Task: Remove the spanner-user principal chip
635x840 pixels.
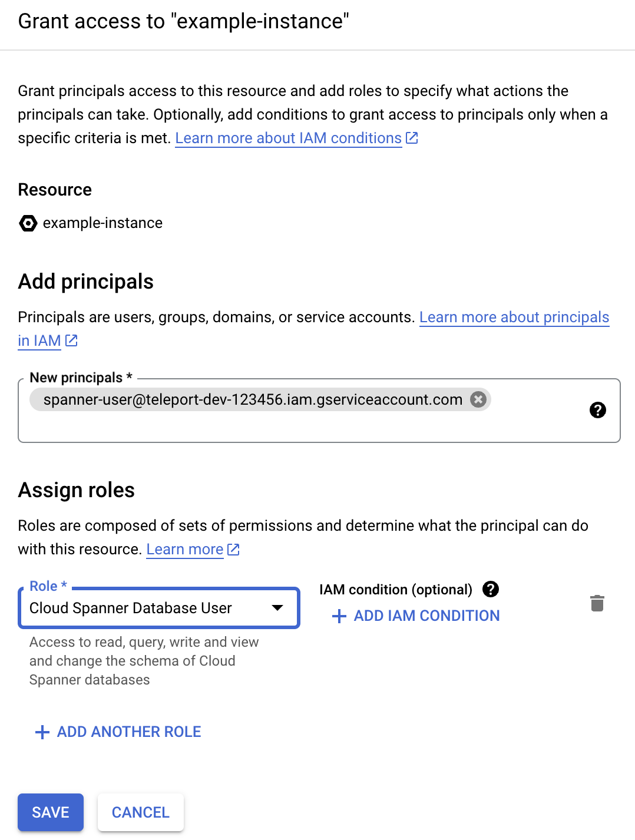Action: tap(479, 399)
